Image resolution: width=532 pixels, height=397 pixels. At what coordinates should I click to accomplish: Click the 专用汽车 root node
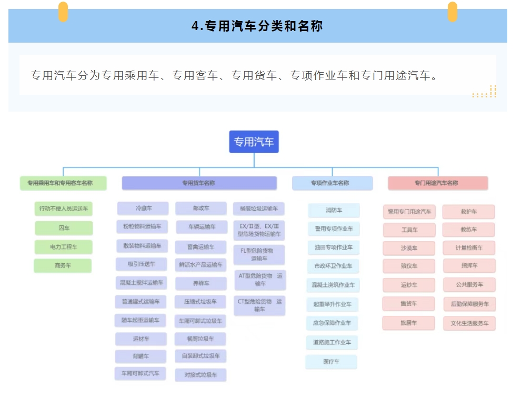coord(254,142)
